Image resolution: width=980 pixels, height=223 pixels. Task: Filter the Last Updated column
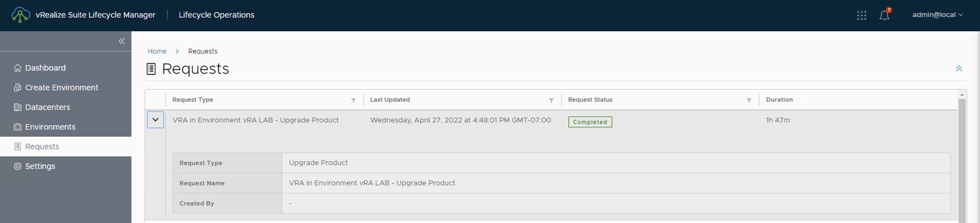pos(551,100)
